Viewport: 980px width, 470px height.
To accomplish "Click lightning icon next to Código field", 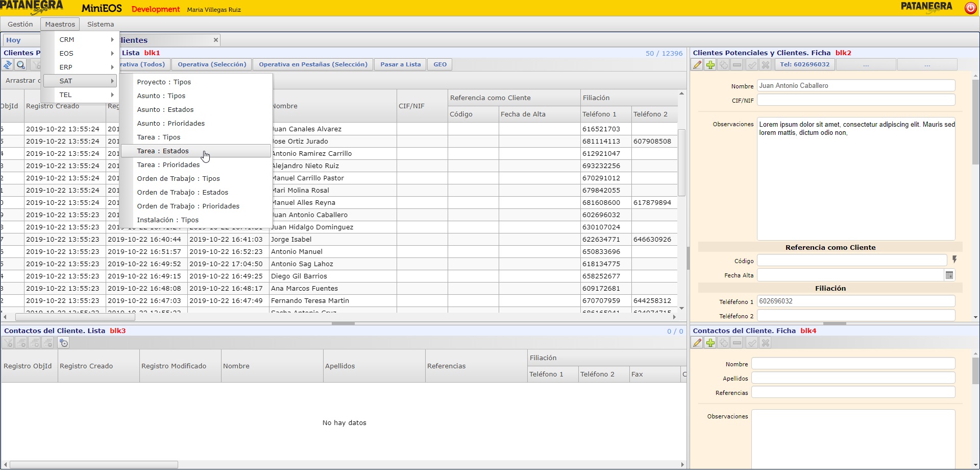I will tap(954, 260).
